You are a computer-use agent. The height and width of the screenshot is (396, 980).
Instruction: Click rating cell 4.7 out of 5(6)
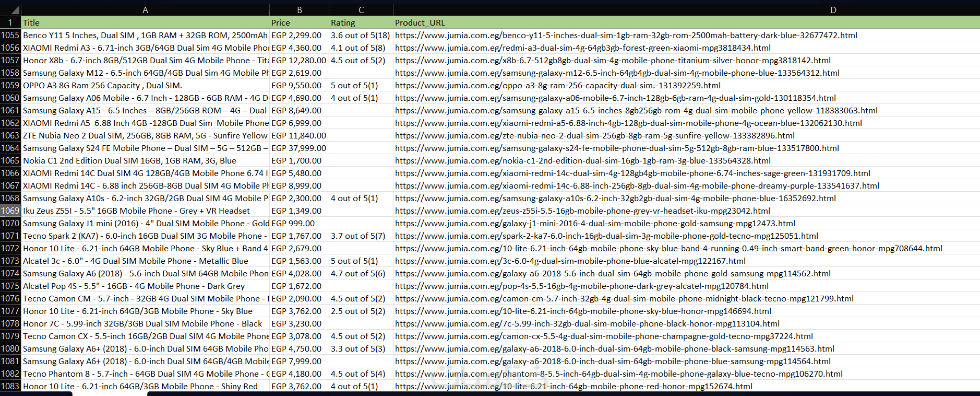[x=361, y=273]
